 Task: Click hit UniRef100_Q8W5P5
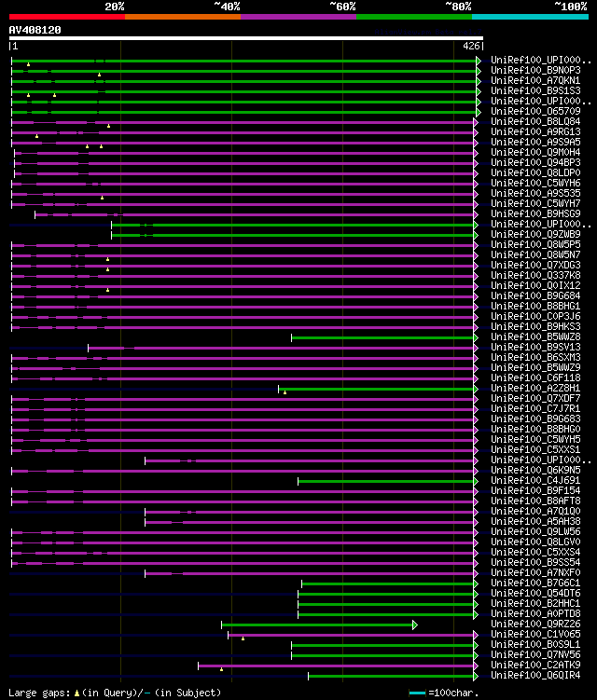click(535, 245)
